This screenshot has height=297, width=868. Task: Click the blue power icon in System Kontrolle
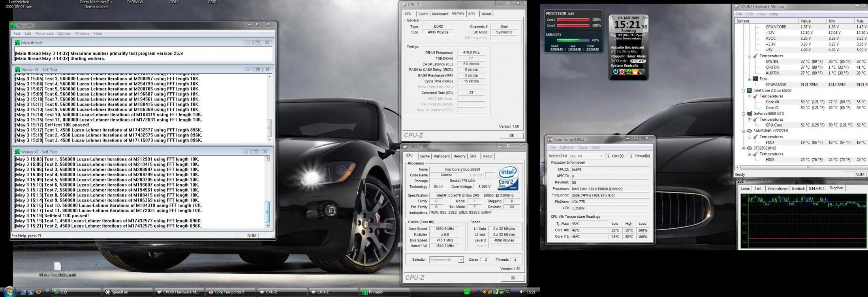click(x=615, y=72)
